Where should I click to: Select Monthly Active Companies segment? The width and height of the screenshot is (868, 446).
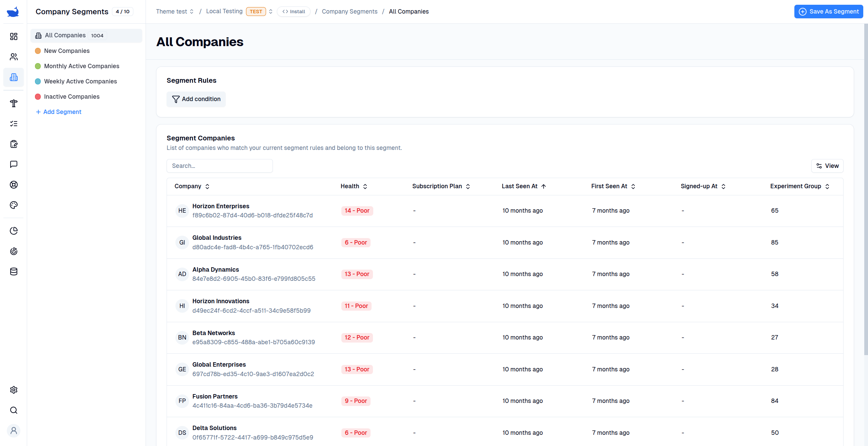pyautogui.click(x=81, y=66)
